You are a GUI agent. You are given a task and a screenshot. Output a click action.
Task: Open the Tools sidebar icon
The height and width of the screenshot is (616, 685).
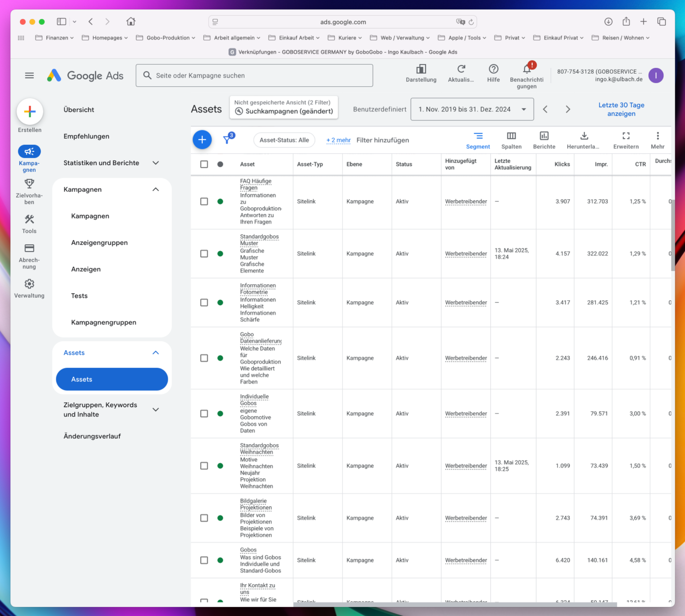pos(29,219)
